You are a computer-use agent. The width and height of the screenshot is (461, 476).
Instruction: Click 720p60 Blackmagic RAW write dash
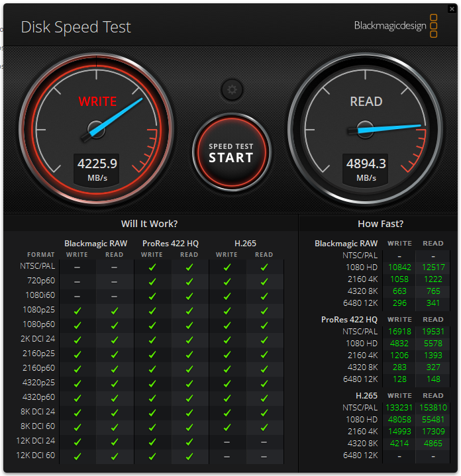click(77, 282)
